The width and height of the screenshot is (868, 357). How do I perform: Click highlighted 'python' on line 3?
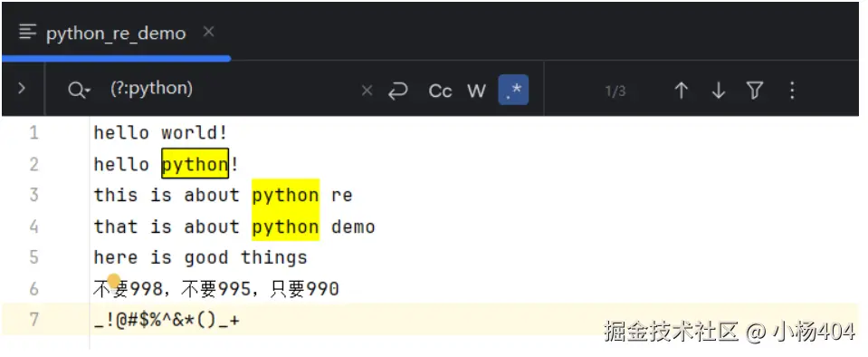point(286,195)
